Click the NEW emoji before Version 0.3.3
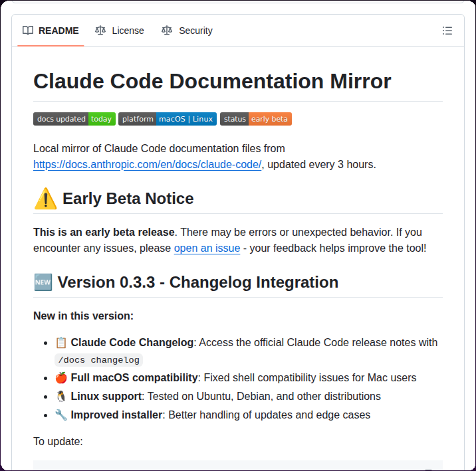 click(43, 282)
